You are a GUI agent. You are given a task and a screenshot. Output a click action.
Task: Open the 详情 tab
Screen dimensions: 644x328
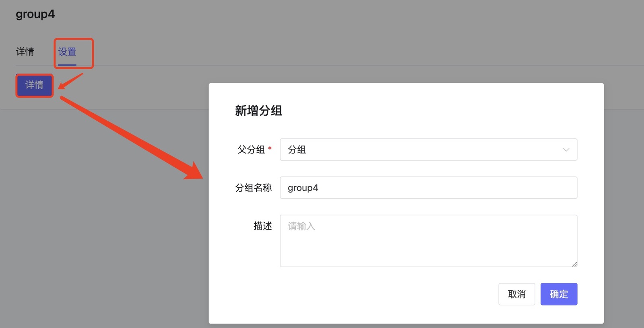(25, 52)
